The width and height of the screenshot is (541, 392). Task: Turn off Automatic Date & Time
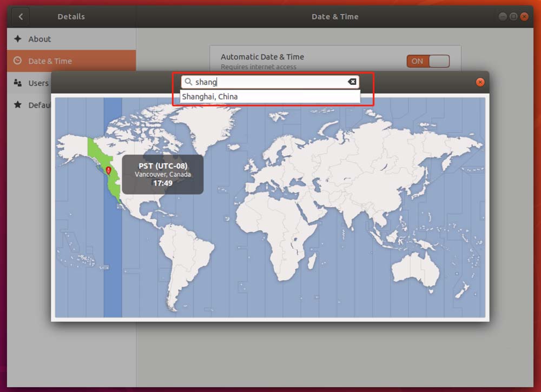pyautogui.click(x=428, y=61)
